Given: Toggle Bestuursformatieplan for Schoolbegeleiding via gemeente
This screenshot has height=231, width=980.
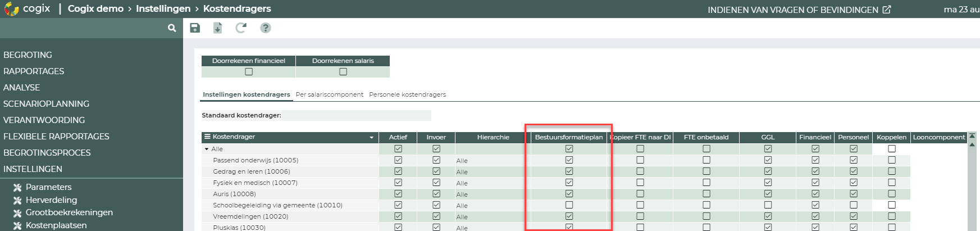Looking at the screenshot, I should point(569,205).
